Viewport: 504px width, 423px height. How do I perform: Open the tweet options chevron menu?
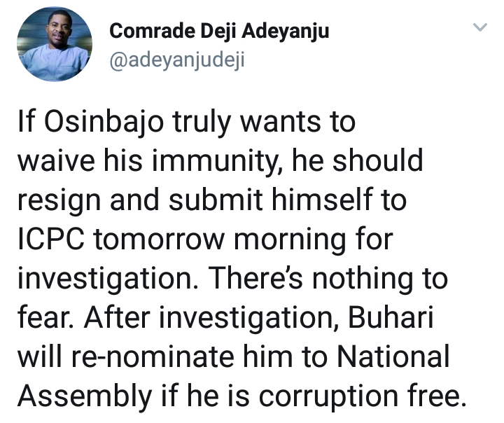tap(479, 28)
